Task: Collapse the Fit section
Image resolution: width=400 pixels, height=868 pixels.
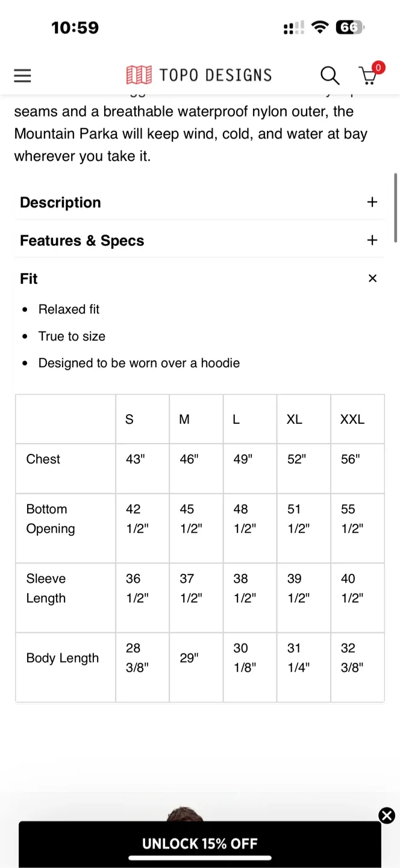Action: (x=372, y=278)
